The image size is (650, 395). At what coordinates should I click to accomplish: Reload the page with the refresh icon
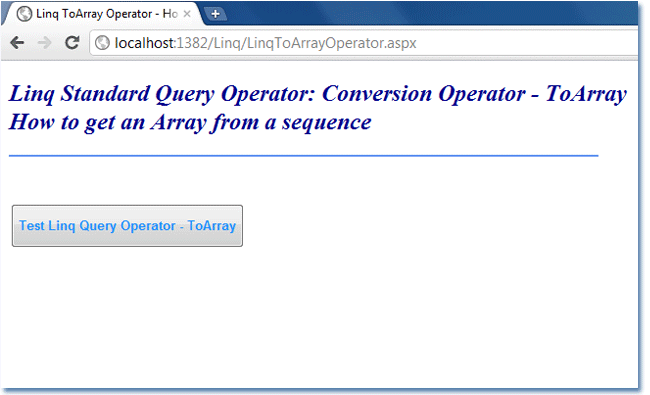point(72,42)
